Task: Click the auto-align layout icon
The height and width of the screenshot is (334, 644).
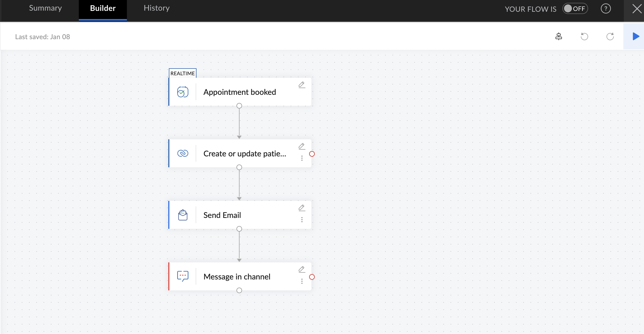Action: click(x=558, y=36)
